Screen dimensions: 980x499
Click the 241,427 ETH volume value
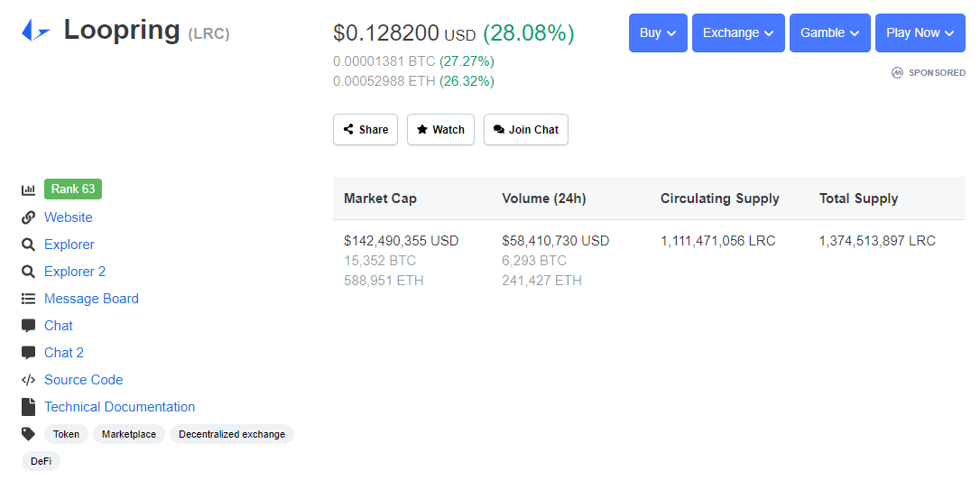click(541, 281)
